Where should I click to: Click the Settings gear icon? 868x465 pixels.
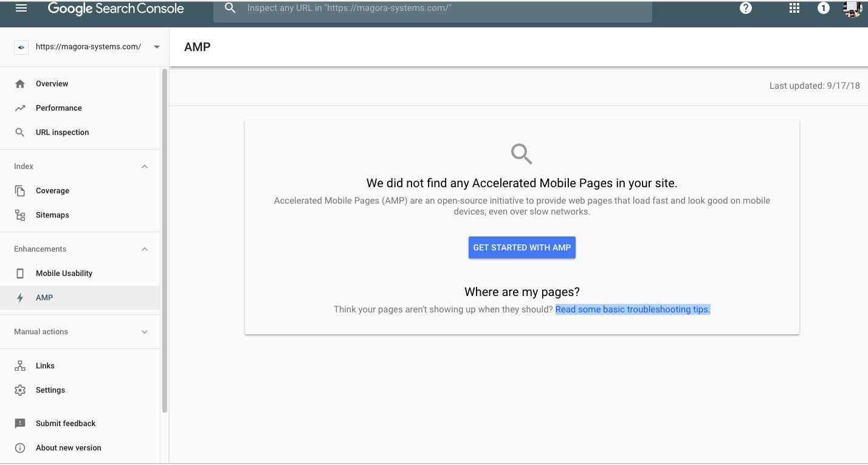click(20, 390)
